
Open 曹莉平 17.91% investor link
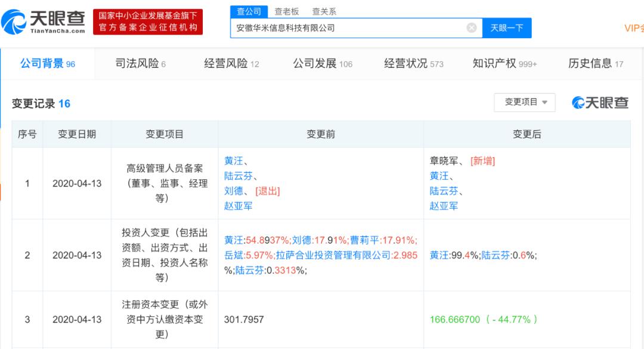coord(364,241)
